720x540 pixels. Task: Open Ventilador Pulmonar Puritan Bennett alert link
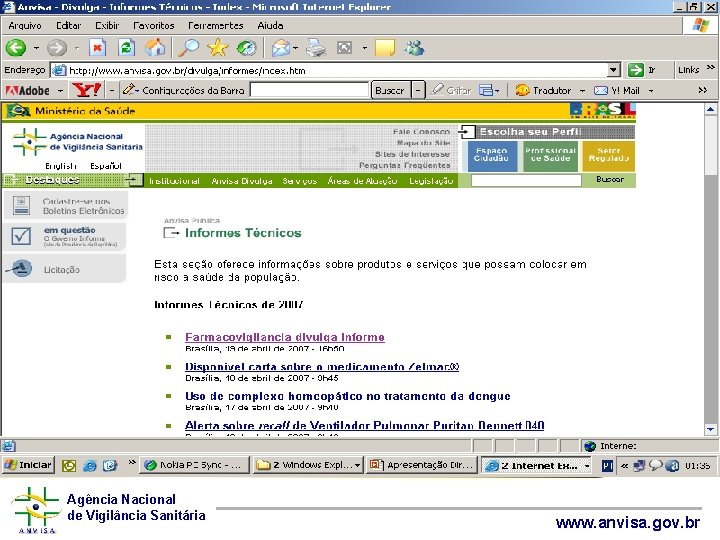click(365, 425)
